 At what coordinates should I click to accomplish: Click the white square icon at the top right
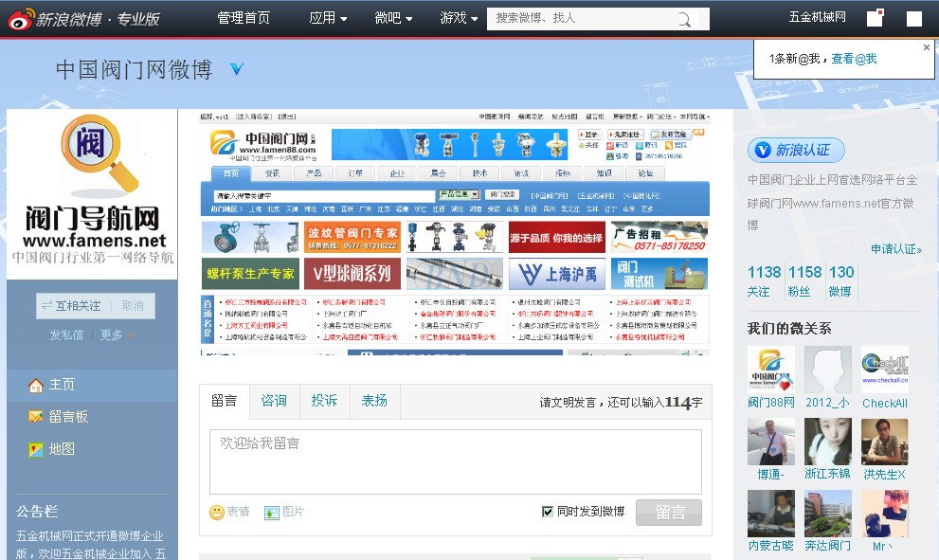point(914,19)
